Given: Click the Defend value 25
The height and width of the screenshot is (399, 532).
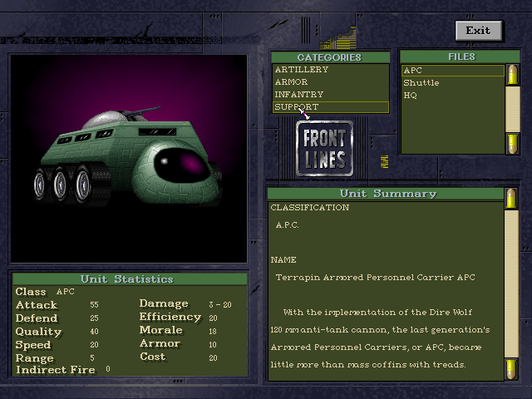Looking at the screenshot, I should click(94, 318).
